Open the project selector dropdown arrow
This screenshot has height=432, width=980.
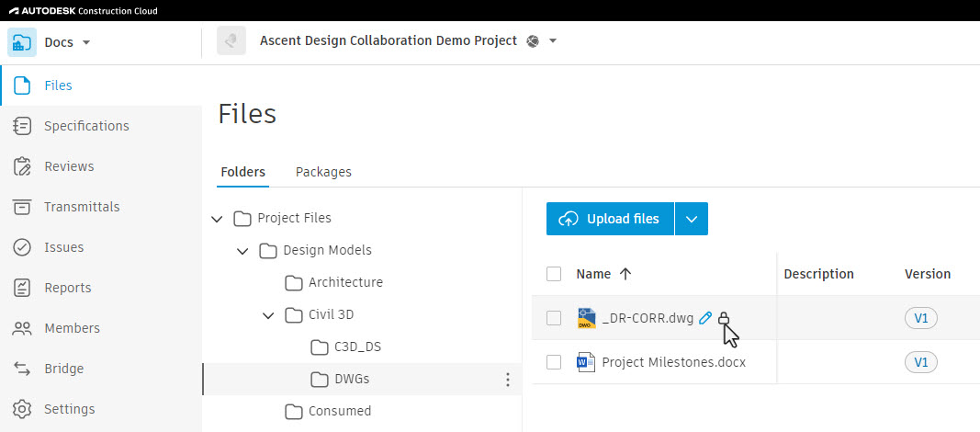553,41
